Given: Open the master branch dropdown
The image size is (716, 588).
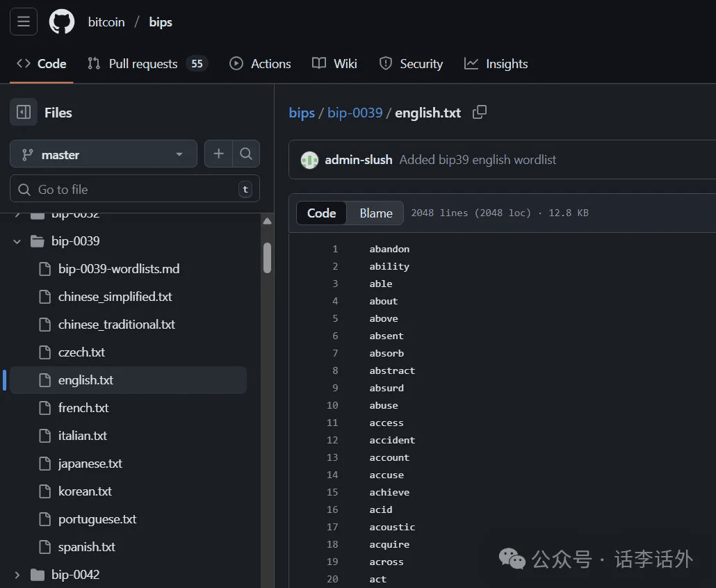Looking at the screenshot, I should pos(103,154).
